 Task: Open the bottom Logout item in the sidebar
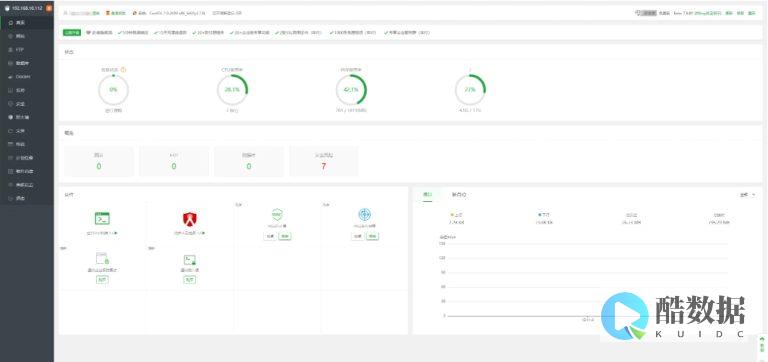[20, 198]
